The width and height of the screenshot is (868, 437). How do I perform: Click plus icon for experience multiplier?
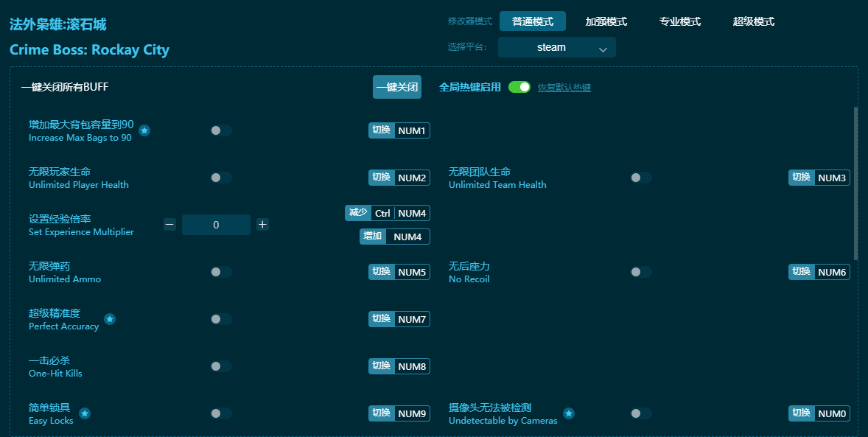click(x=262, y=225)
